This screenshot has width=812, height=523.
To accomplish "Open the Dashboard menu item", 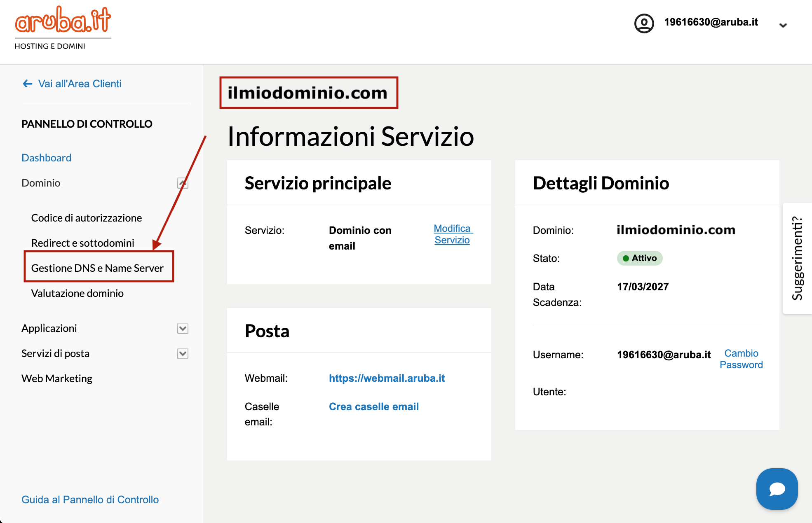I will tap(46, 158).
